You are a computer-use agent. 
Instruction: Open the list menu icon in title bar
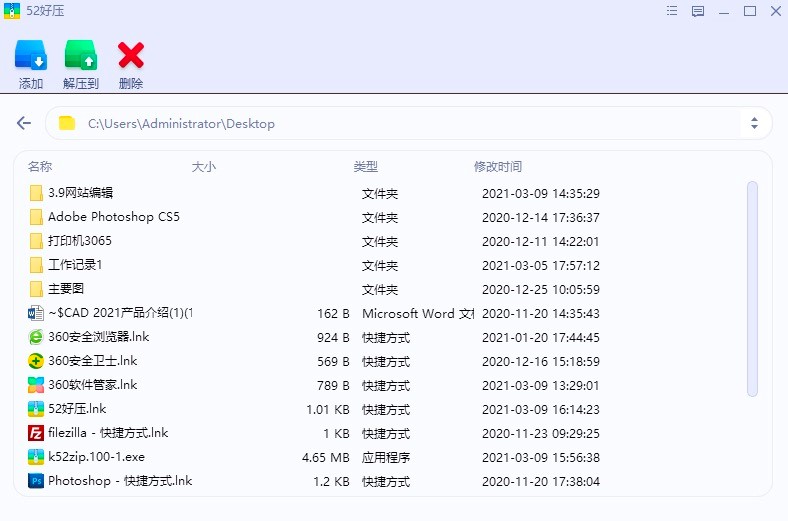(x=672, y=11)
